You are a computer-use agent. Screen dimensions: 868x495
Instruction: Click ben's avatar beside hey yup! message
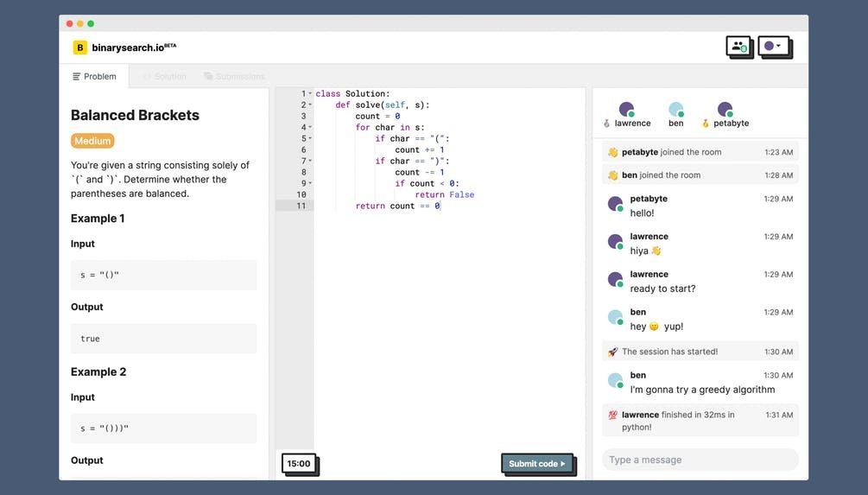615,317
